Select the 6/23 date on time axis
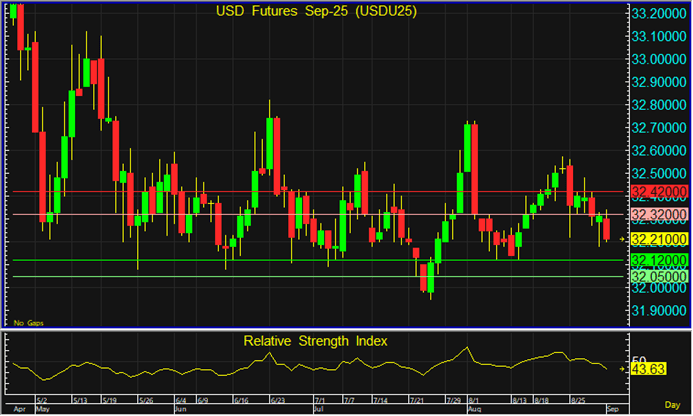693x416 pixels. (x=279, y=398)
